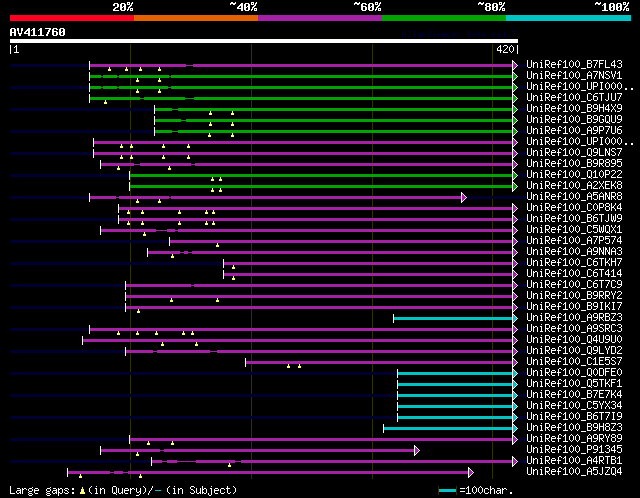Viewport: 640px width, 498px height.
Task: Select the UniRef100_A9SRC3 label
Action: click(574, 329)
